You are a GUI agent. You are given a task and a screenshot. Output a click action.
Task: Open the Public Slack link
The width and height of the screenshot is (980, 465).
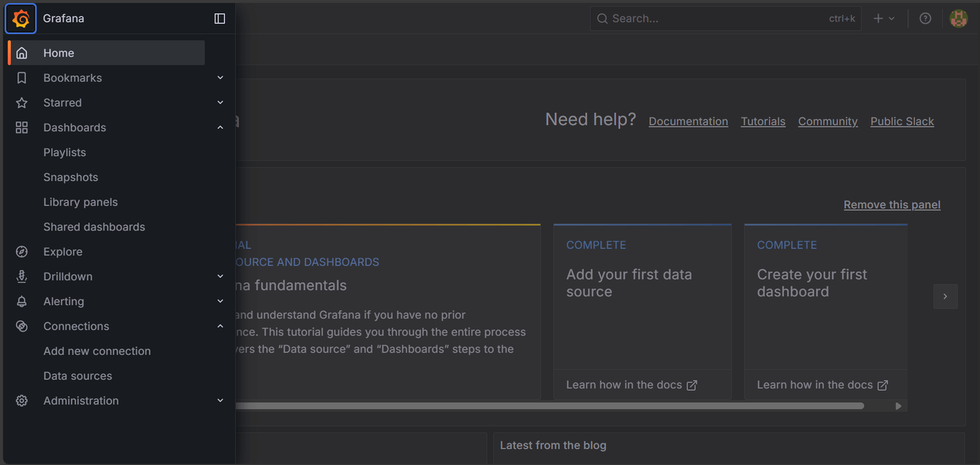[x=902, y=121]
